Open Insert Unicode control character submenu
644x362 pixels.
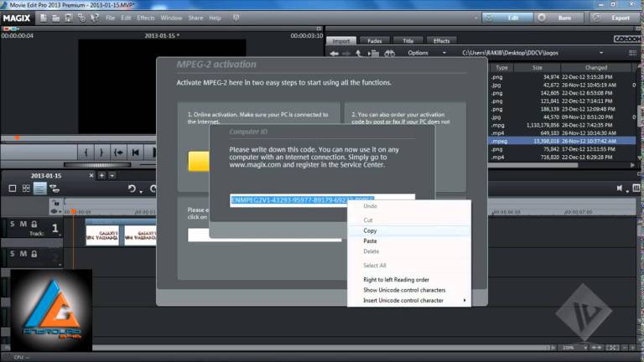409,301
